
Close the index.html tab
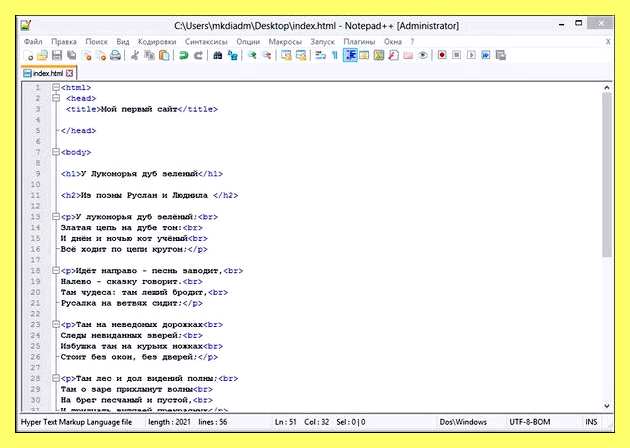(70, 73)
